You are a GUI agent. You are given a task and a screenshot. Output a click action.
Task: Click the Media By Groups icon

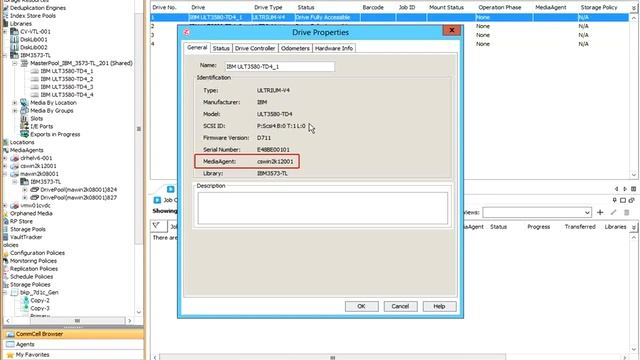coord(24,111)
